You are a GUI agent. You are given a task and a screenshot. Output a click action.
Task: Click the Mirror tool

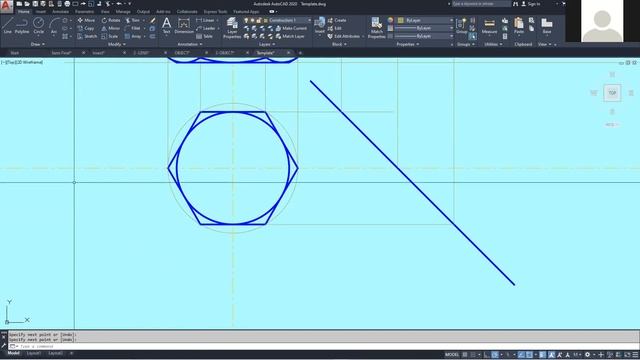[x=111, y=28]
